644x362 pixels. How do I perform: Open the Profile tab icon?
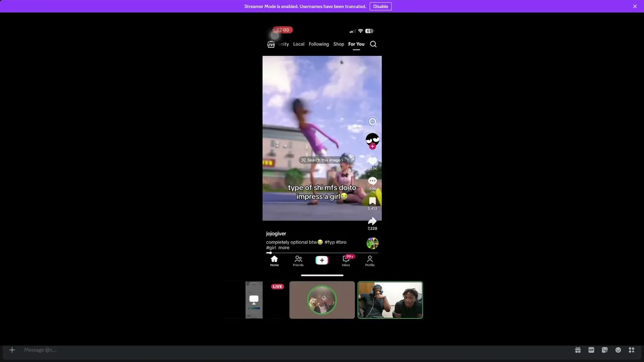tap(370, 261)
